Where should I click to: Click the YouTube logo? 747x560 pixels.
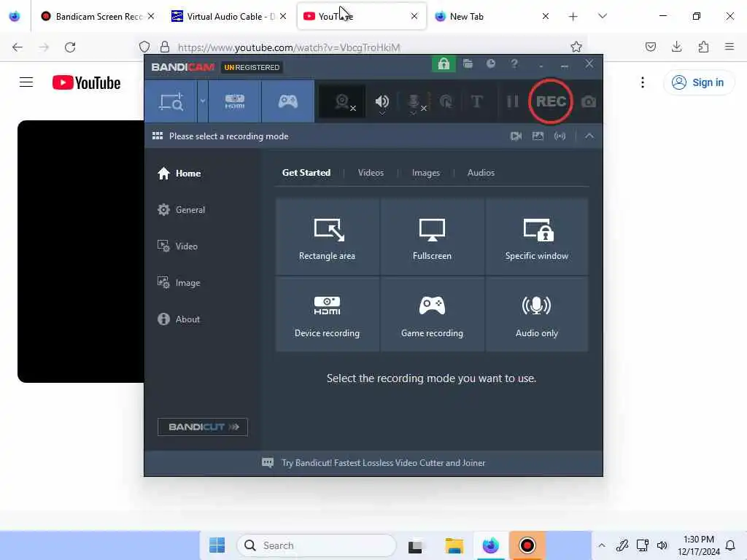pos(86,82)
